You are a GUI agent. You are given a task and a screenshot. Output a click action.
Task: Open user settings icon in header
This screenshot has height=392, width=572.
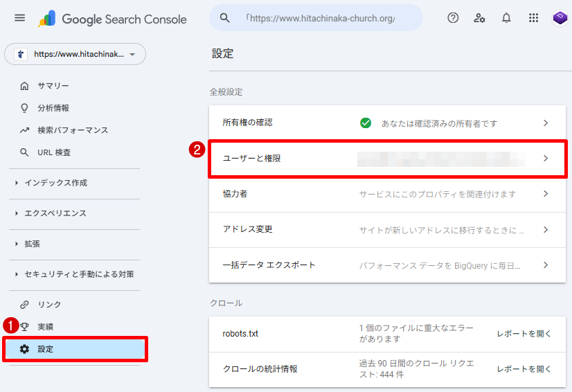(x=479, y=18)
